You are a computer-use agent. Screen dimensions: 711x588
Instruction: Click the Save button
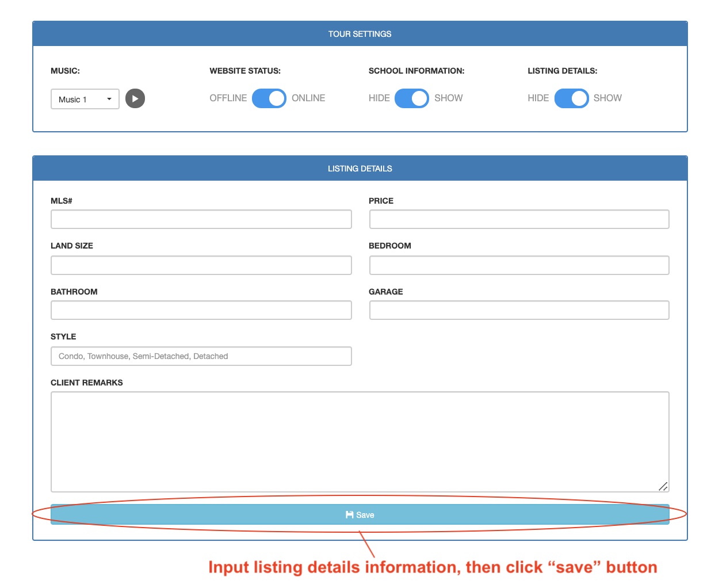click(x=360, y=514)
